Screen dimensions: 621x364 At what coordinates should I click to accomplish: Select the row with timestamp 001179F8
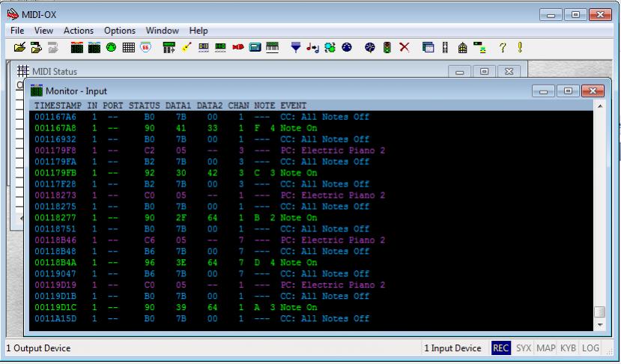(311, 151)
